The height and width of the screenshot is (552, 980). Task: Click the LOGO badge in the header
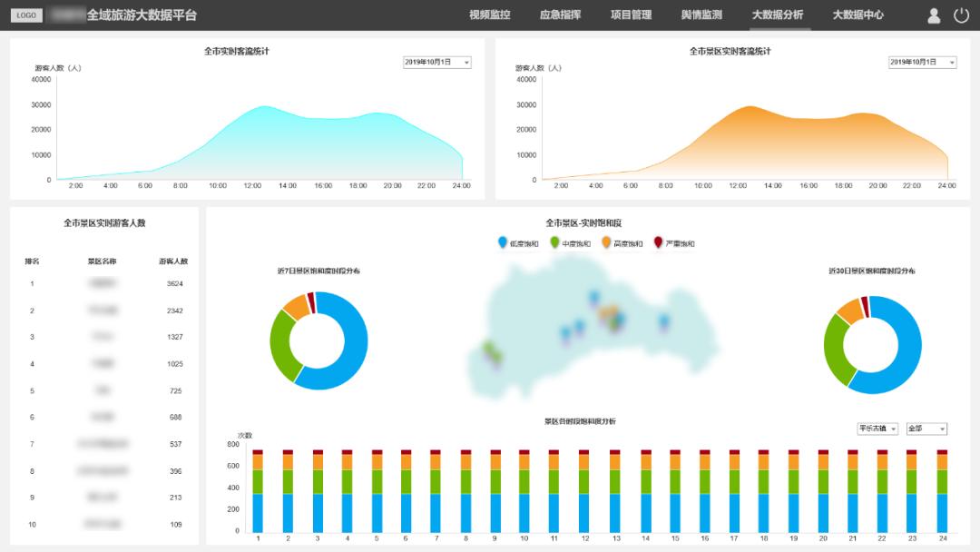tap(26, 15)
